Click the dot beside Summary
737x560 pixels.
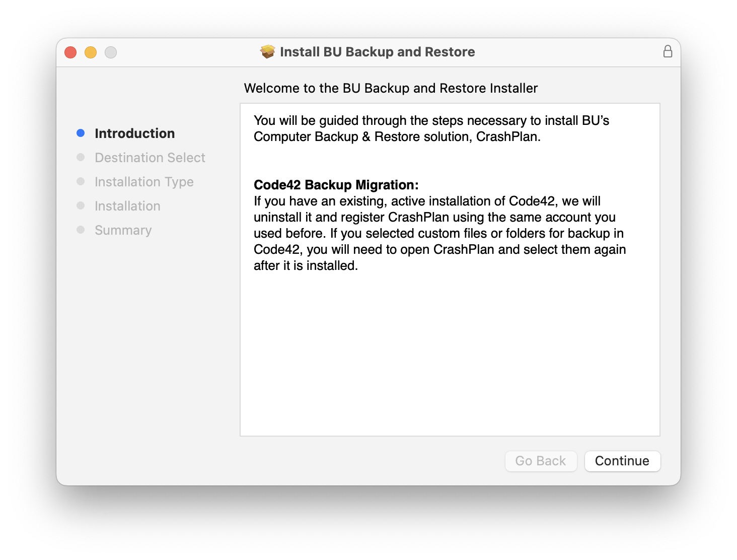81,229
